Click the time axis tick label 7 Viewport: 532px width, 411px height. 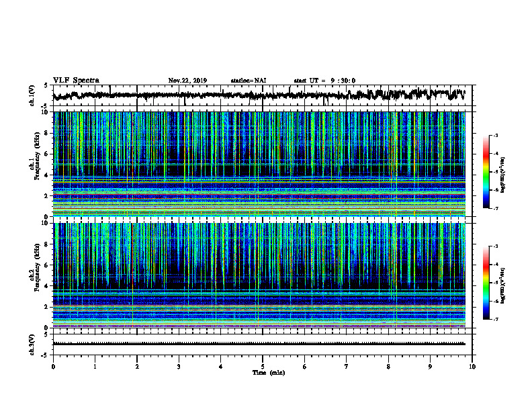[x=347, y=367]
